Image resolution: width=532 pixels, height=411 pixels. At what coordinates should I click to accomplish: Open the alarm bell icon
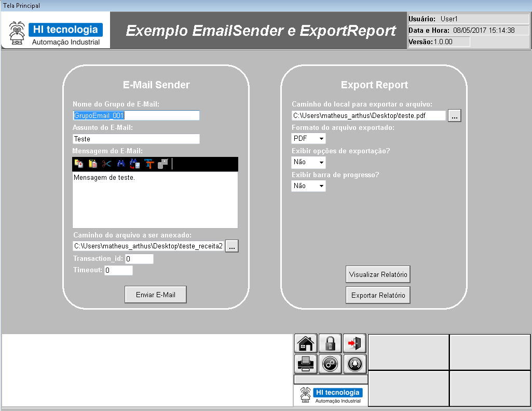[354, 364]
